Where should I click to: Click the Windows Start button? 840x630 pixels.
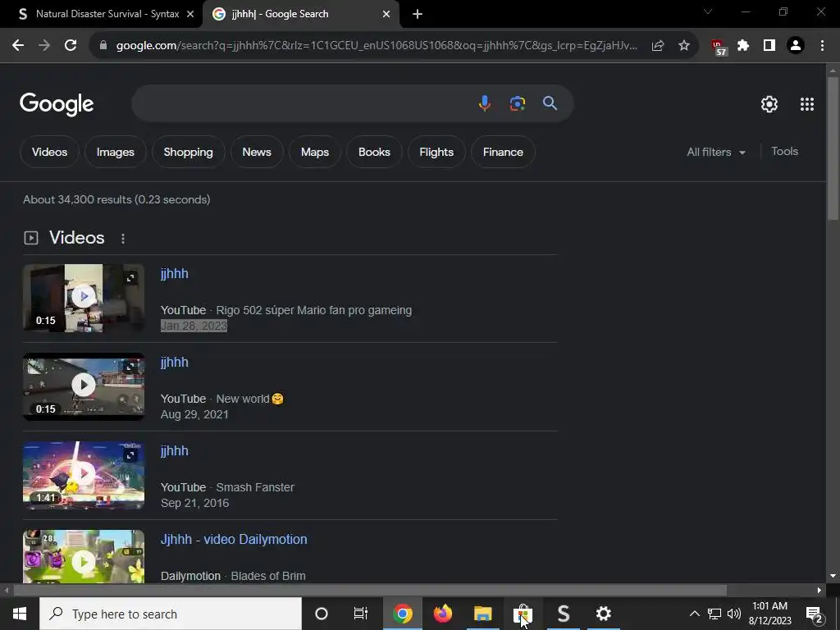[x=20, y=614]
